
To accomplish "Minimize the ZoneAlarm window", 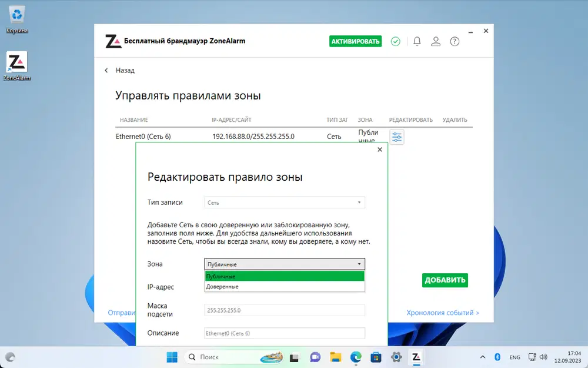I will 470,32.
